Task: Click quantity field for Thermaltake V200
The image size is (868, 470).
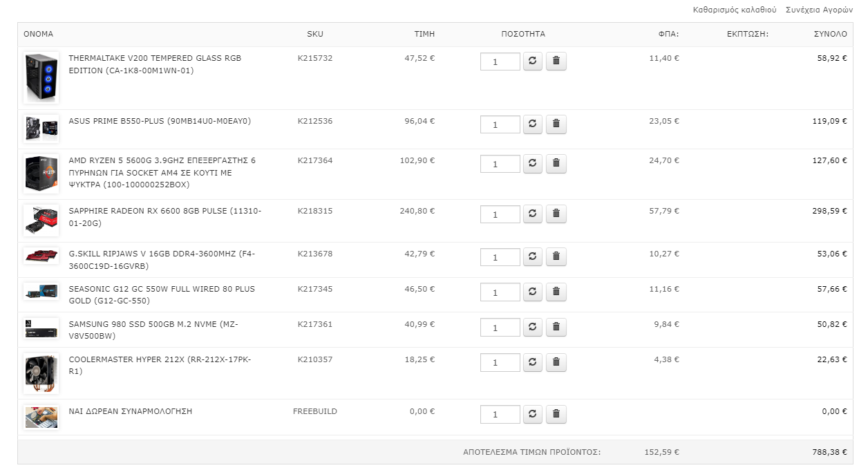Action: 500,62
